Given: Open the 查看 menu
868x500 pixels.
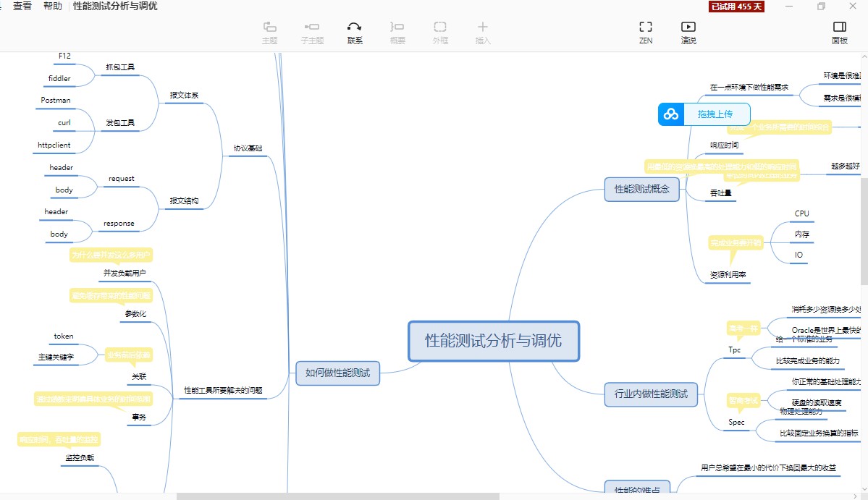Looking at the screenshot, I should pos(22,7).
